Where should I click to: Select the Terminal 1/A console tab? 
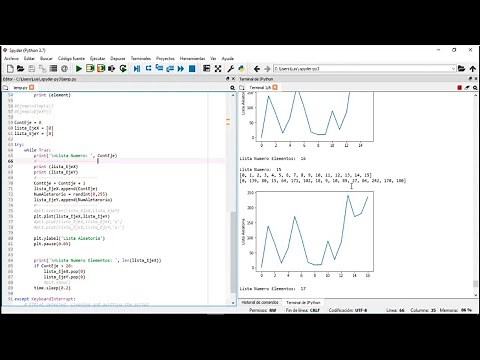(260, 87)
